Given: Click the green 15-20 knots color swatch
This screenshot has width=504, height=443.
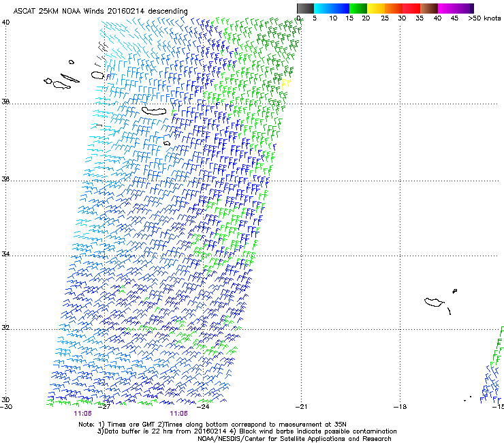Looking at the screenshot, I should point(358,8).
